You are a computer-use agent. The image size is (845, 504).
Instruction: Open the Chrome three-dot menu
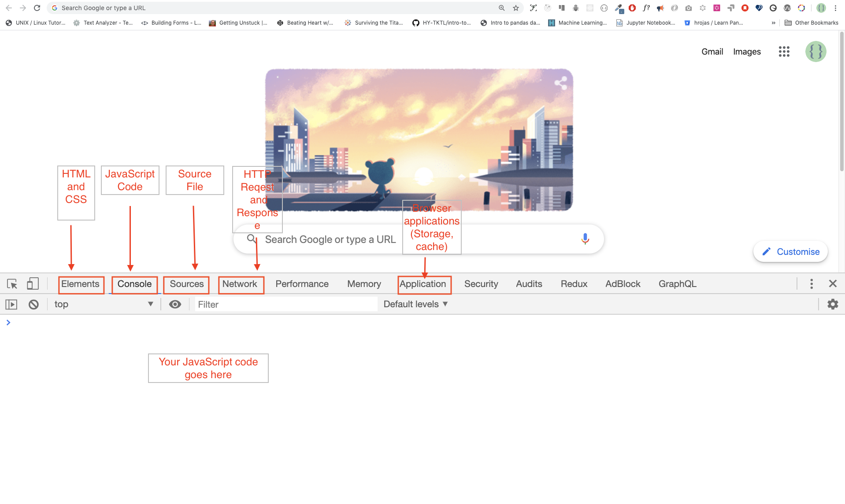click(835, 8)
